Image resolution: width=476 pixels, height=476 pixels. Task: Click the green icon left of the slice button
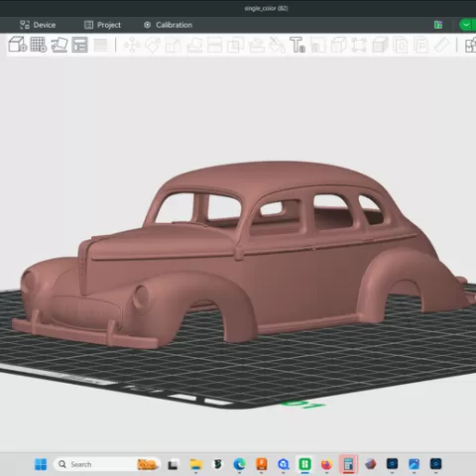tap(438, 25)
